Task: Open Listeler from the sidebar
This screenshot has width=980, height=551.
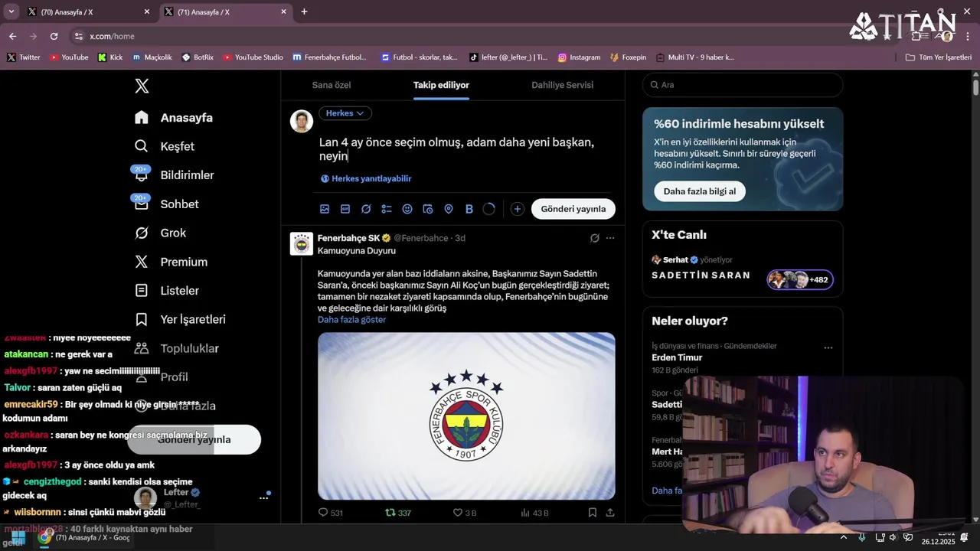Action: point(165,291)
